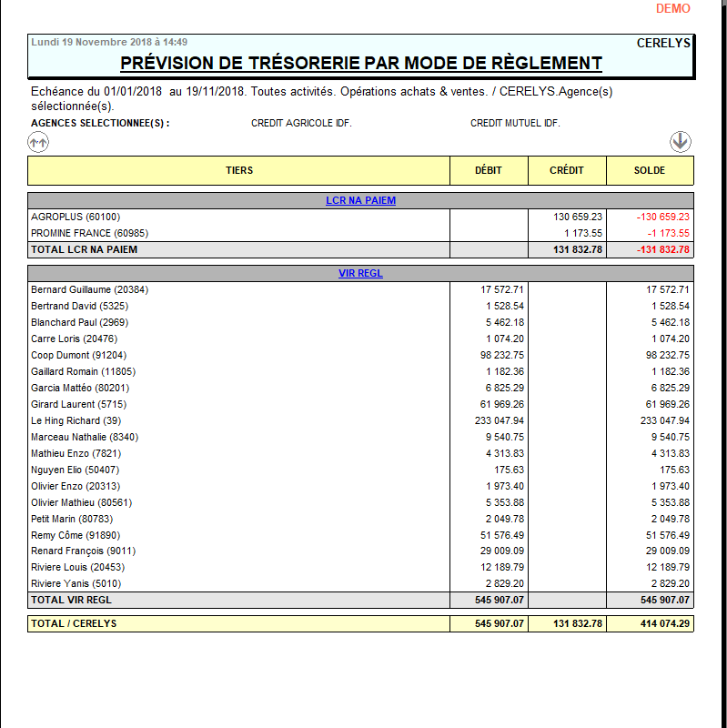The image size is (727, 728).
Task: Click the red DEMO label
Action: point(672,8)
